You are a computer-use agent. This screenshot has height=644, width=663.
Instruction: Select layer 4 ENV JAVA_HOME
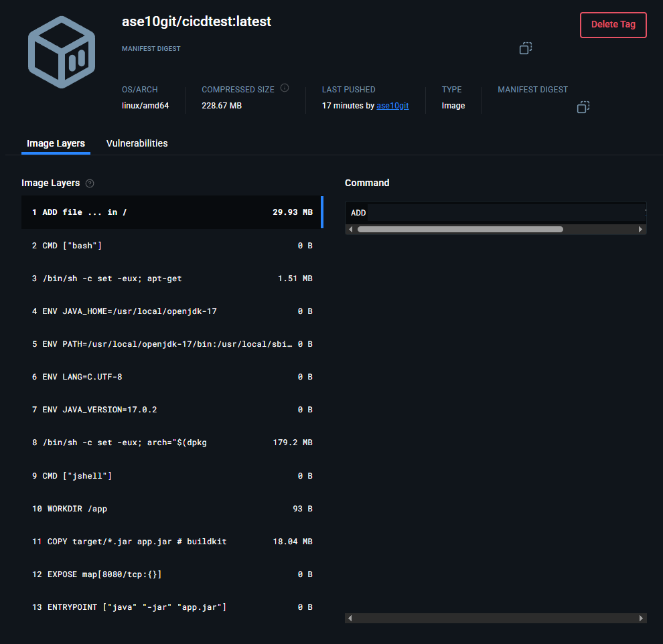pyautogui.click(x=172, y=311)
